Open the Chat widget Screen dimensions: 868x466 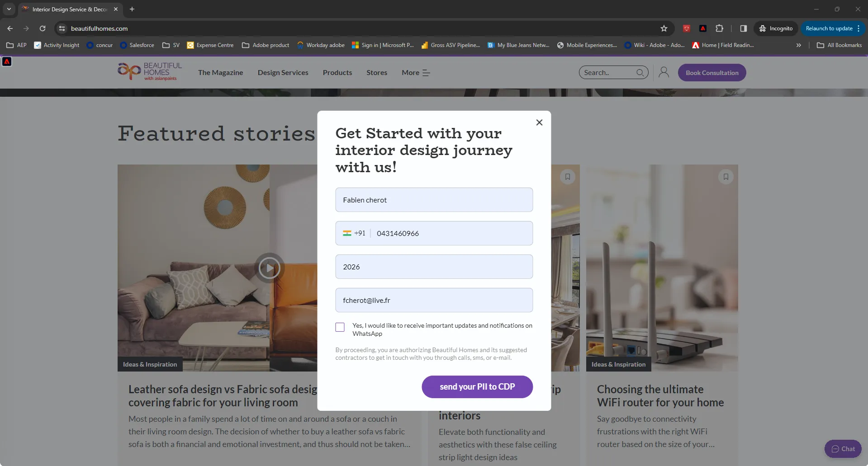pyautogui.click(x=843, y=449)
